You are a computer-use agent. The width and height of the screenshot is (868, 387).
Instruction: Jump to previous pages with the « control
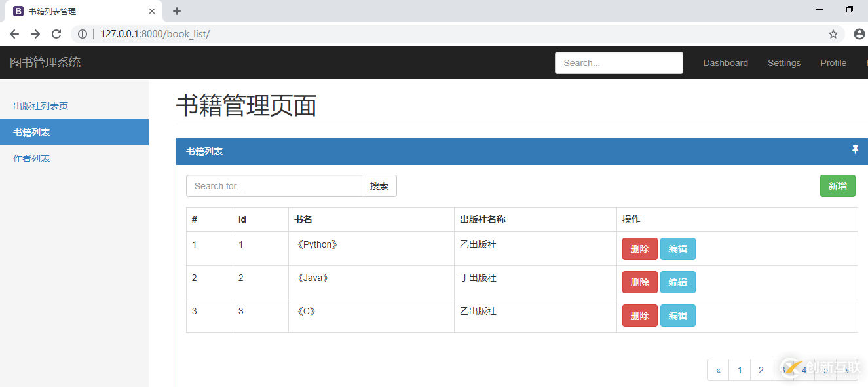717,370
